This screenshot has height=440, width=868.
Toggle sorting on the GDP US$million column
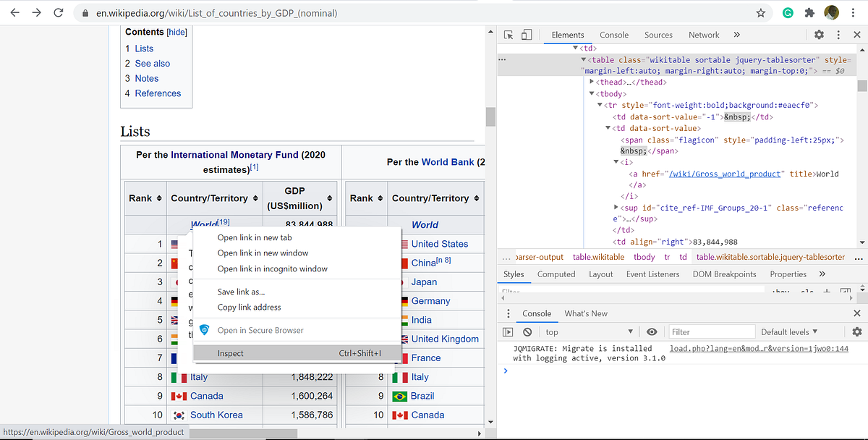299,198
